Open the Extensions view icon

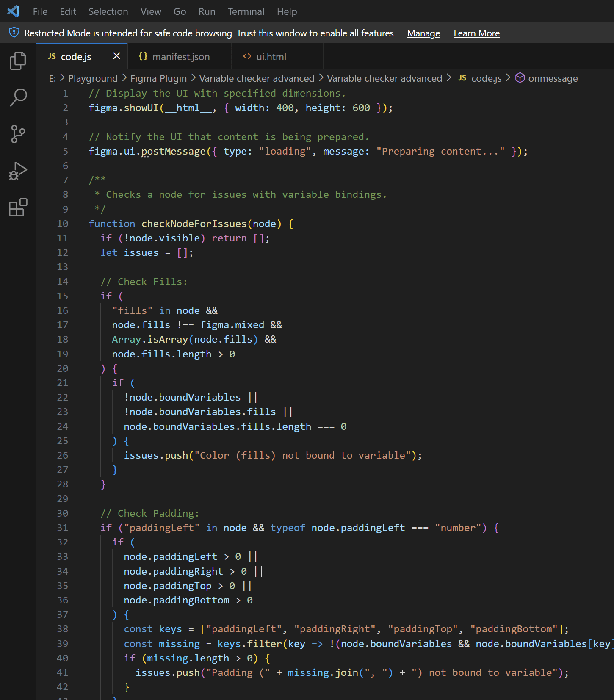(18, 208)
